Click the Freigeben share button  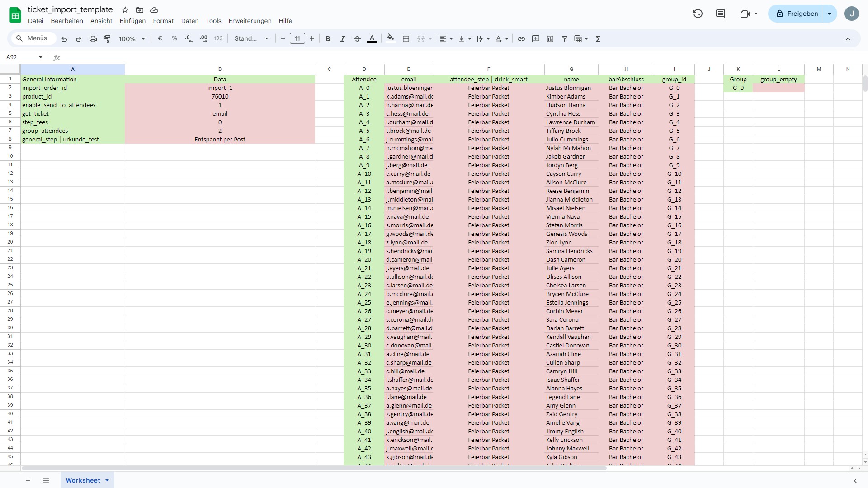click(x=797, y=14)
